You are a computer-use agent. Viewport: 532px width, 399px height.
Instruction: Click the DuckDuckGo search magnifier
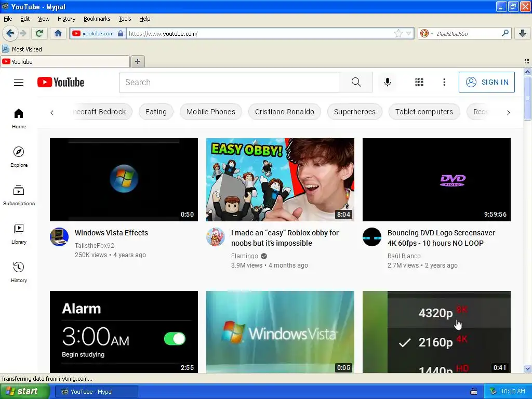point(505,33)
